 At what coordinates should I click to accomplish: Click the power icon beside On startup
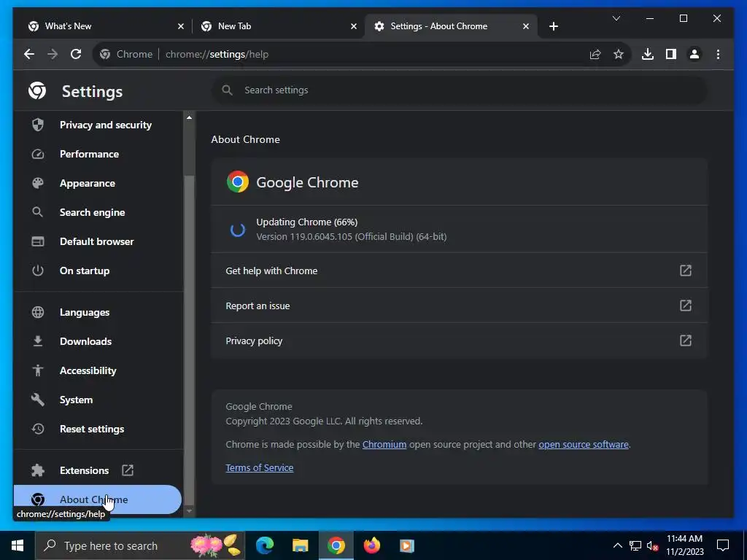[x=38, y=271]
